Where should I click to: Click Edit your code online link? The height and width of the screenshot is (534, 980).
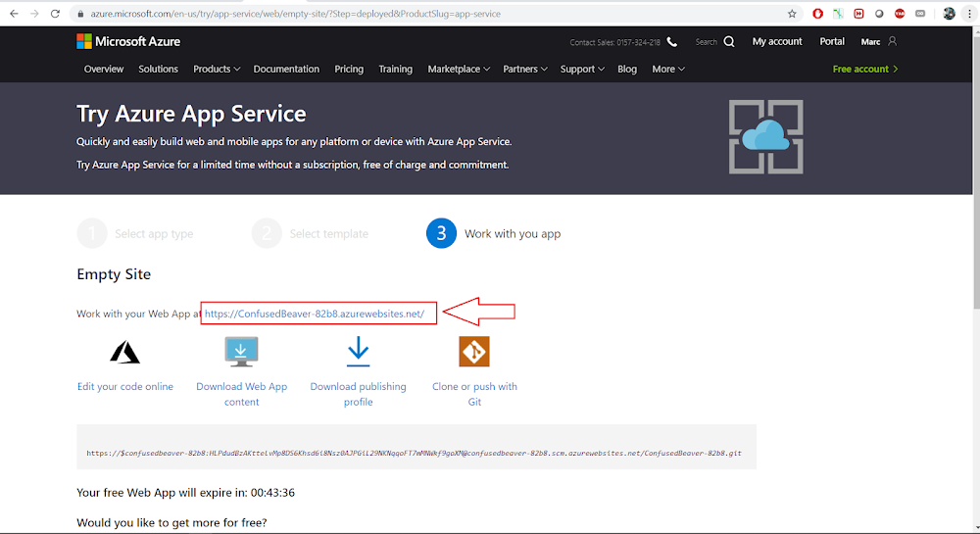point(125,387)
